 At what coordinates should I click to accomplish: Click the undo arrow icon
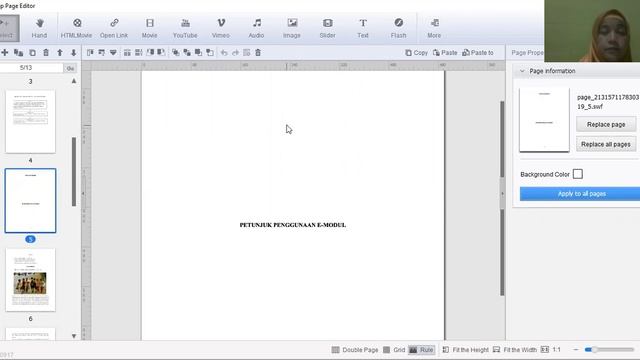click(224, 53)
